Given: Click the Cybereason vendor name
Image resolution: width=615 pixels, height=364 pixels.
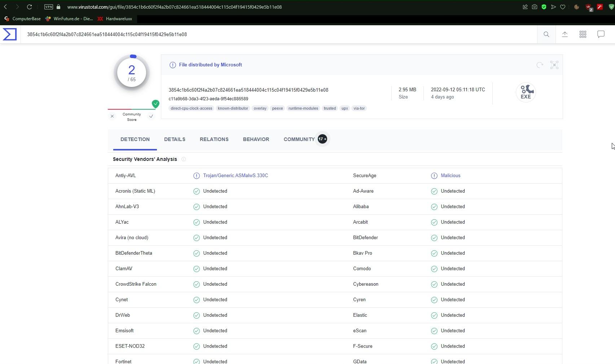Looking at the screenshot, I should [366, 284].
